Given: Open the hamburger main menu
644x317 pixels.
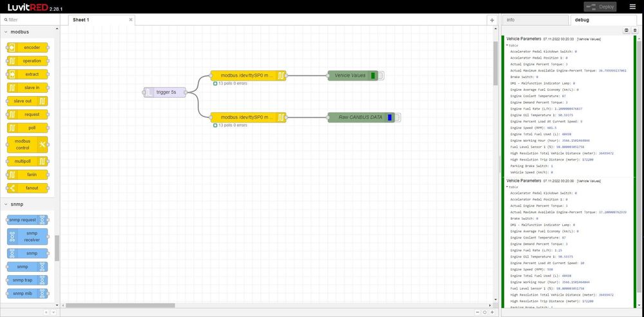Looking at the screenshot, I should [x=632, y=7].
